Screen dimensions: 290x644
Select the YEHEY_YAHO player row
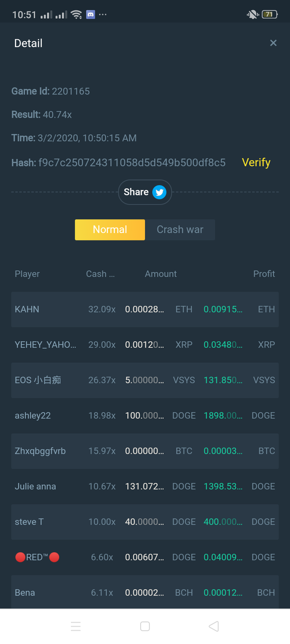pos(145,345)
